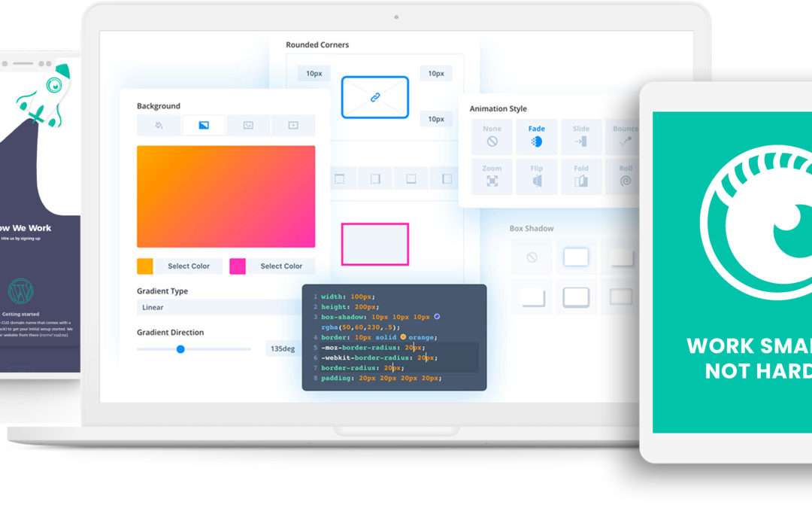Select the bottom border side icon
The height and width of the screenshot is (508, 812).
411,179
